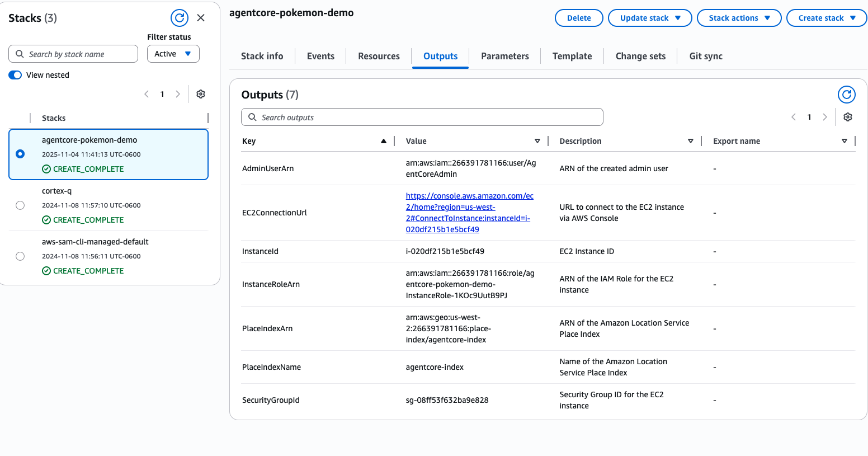This screenshot has width=868, height=456.
Task: Go to next page of outputs
Action: click(824, 117)
